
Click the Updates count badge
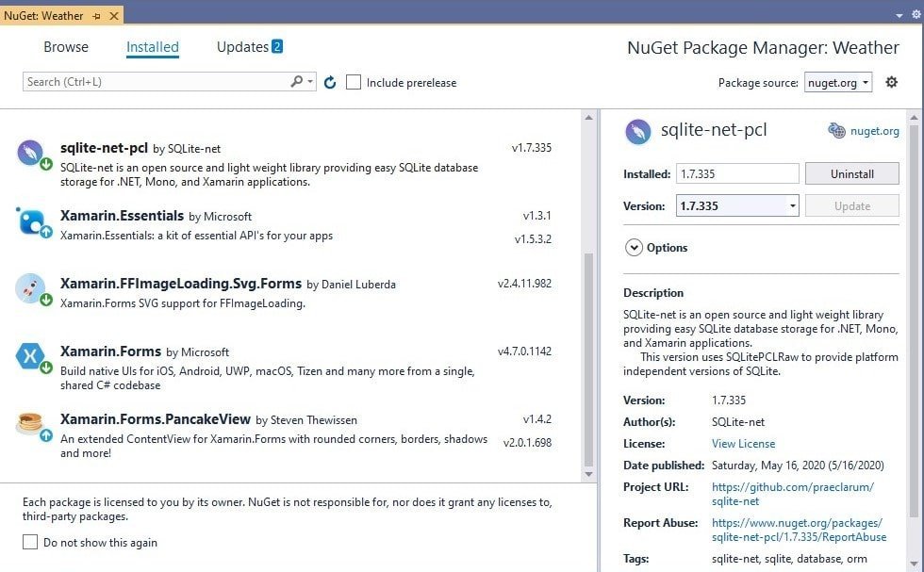277,46
